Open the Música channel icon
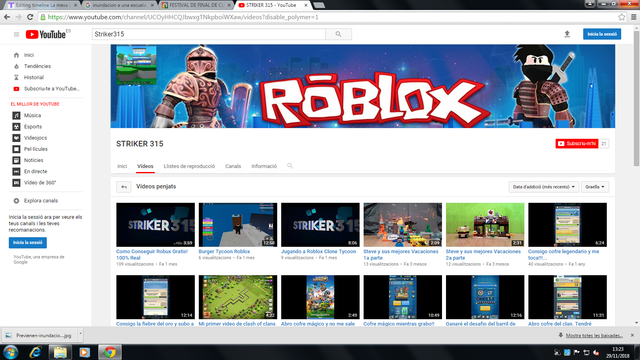Screen dimensions: 640x360 [16, 116]
